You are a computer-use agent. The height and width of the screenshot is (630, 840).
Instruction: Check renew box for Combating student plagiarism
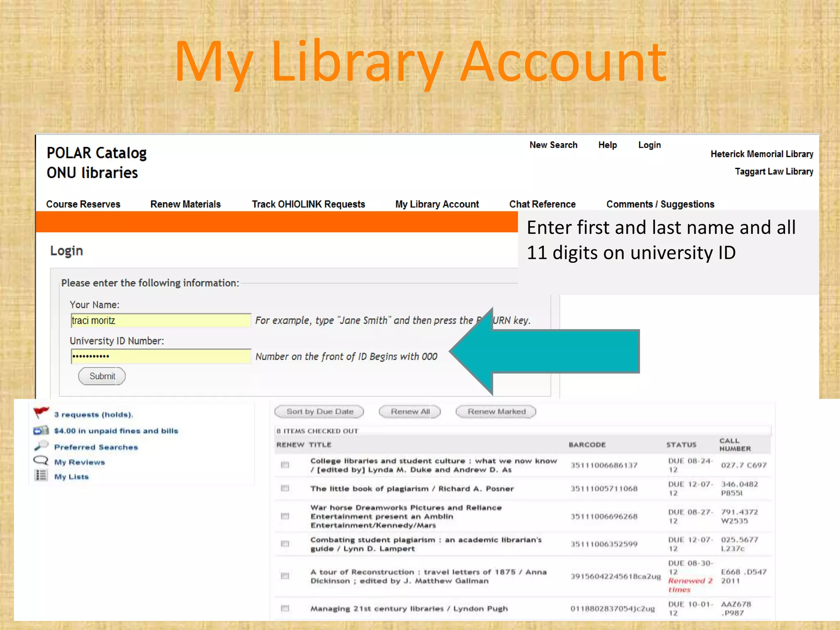pos(285,544)
